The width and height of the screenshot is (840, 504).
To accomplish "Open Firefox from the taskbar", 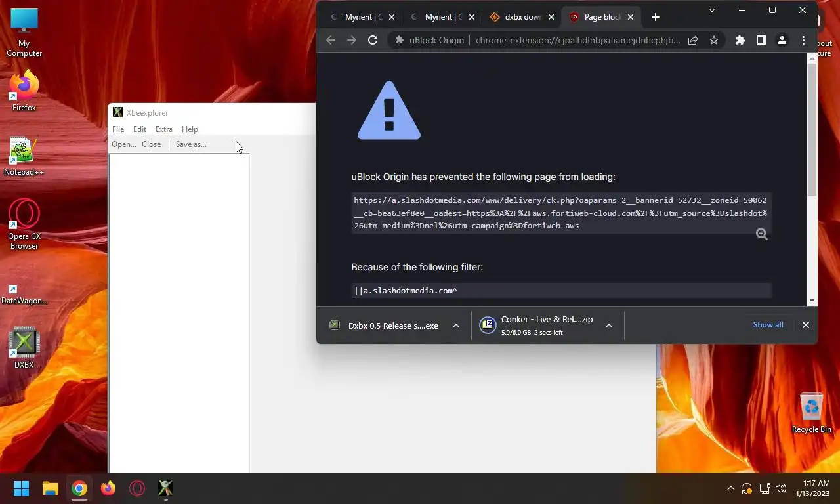I will point(108,488).
